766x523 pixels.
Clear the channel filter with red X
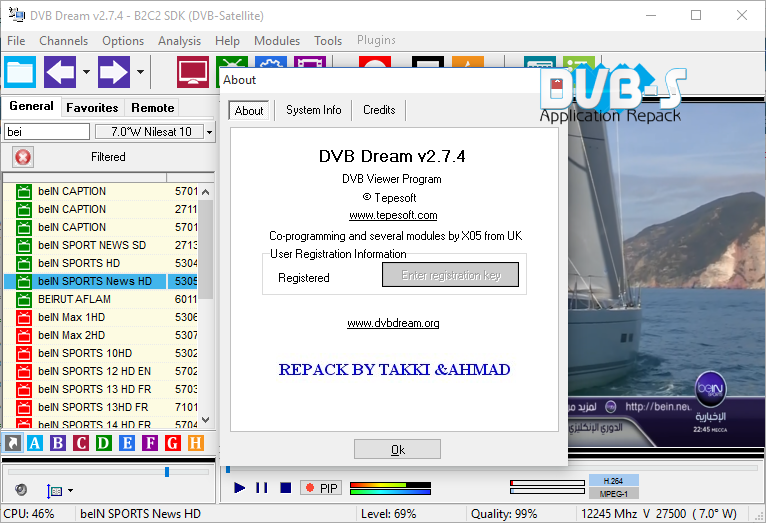coord(23,157)
